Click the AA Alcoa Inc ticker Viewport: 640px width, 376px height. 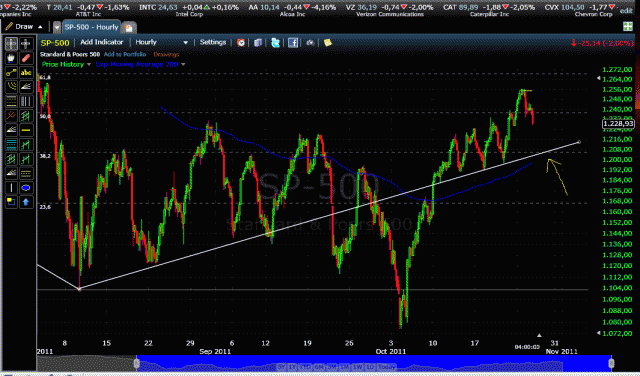292,10
